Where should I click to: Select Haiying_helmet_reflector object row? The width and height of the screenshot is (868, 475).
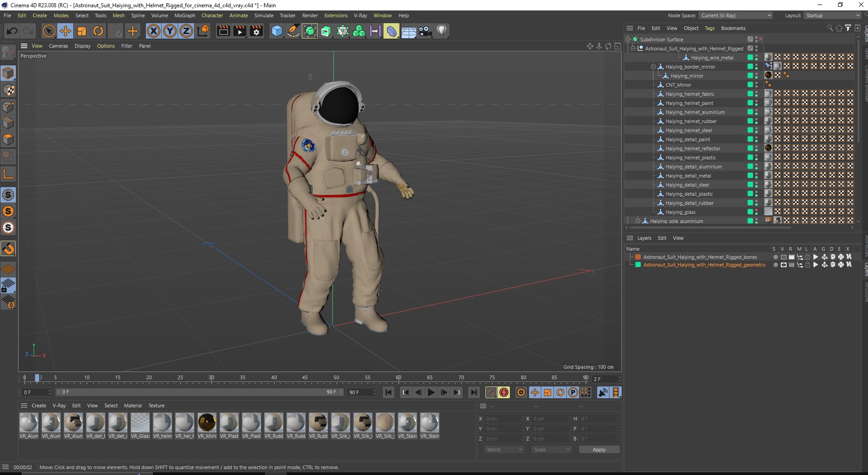pos(693,148)
